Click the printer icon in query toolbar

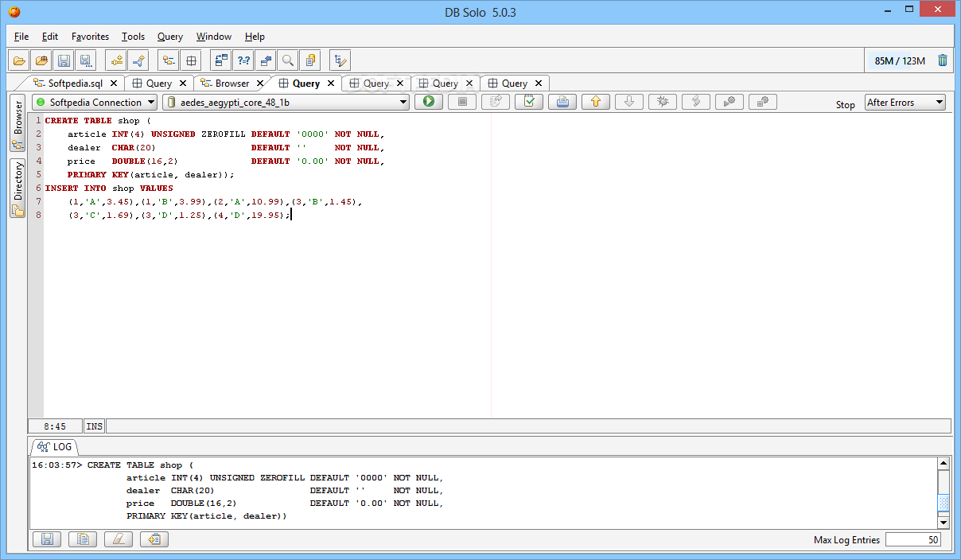pos(562,102)
